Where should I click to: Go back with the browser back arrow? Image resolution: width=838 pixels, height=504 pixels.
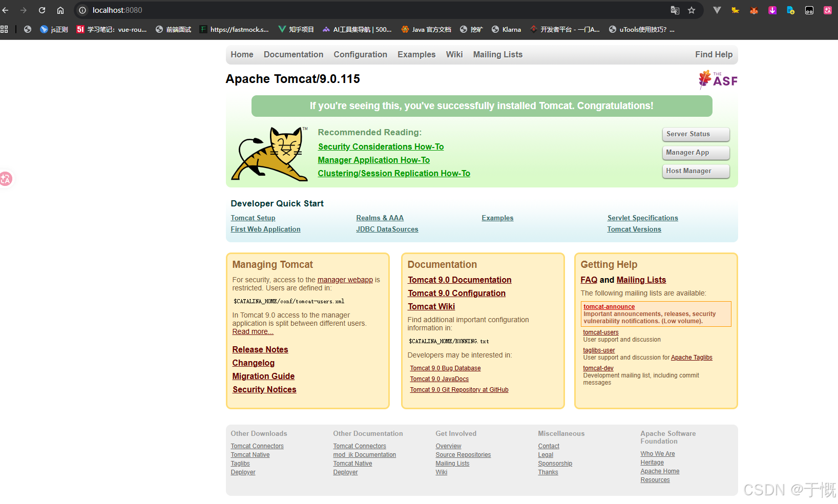click(x=5, y=10)
